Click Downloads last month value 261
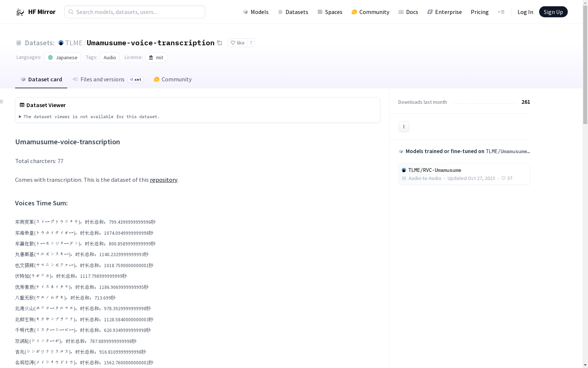588x368 pixels. [x=526, y=102]
